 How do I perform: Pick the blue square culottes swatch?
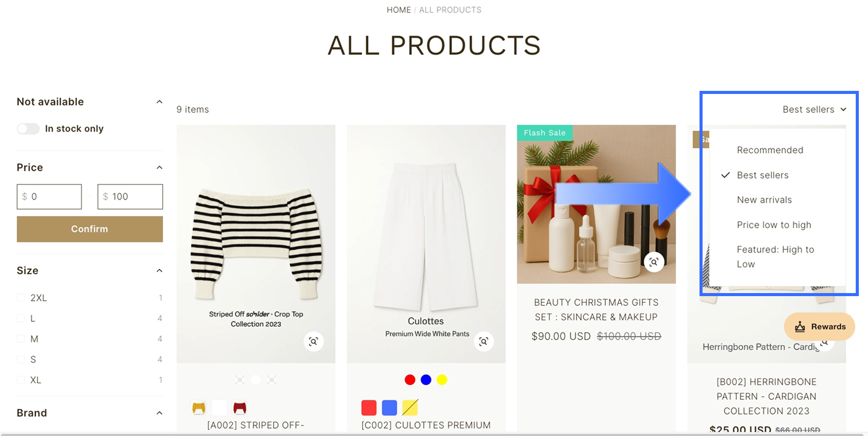[x=390, y=408]
